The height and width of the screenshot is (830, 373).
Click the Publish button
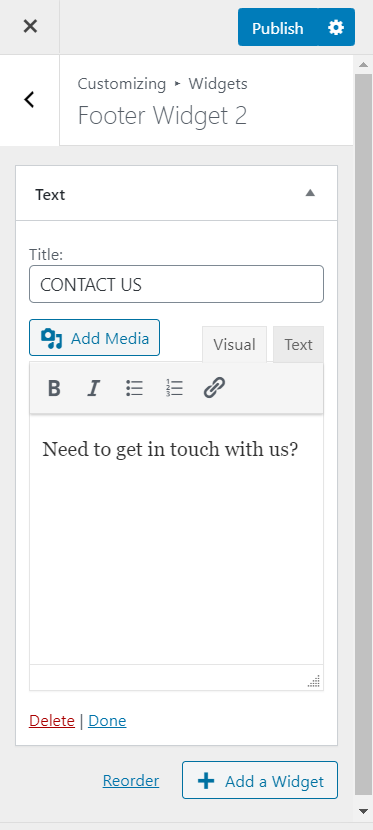pos(278,28)
